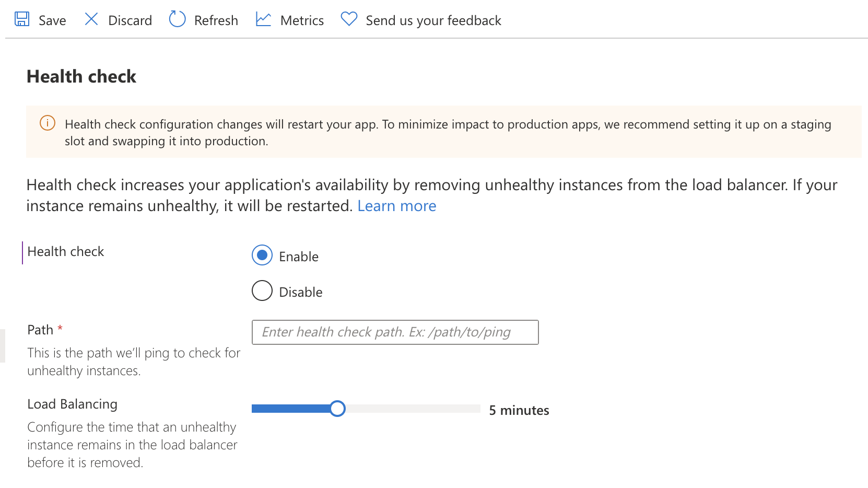The image size is (868, 488).
Task: Click the Health check heading
Action: pyautogui.click(x=81, y=76)
